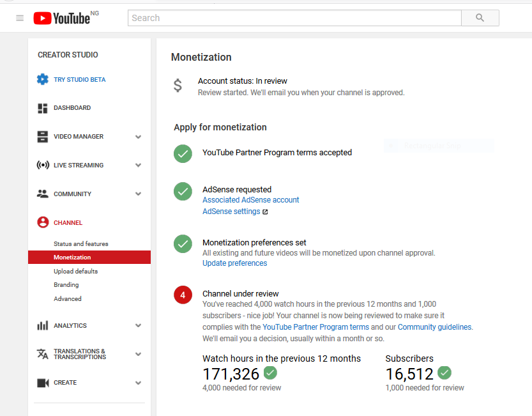Click 'Apply for monetization' heading
The image size is (532, 416).
coord(220,127)
